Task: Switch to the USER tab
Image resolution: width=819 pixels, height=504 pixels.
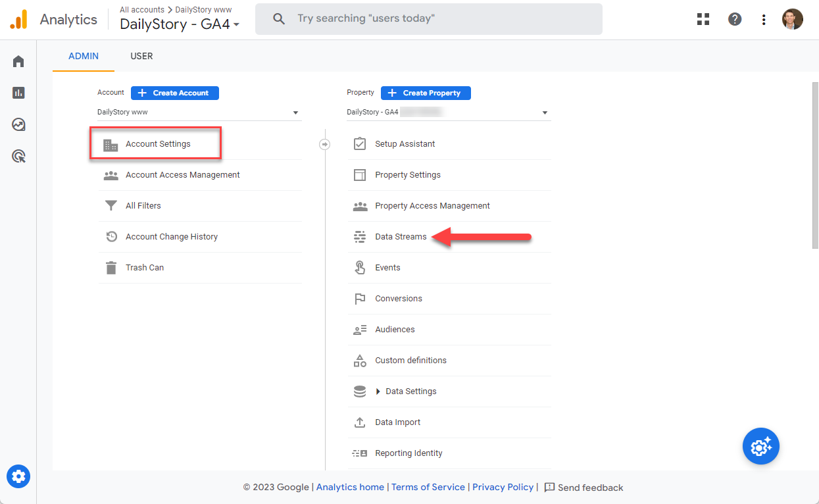Action: [141, 56]
